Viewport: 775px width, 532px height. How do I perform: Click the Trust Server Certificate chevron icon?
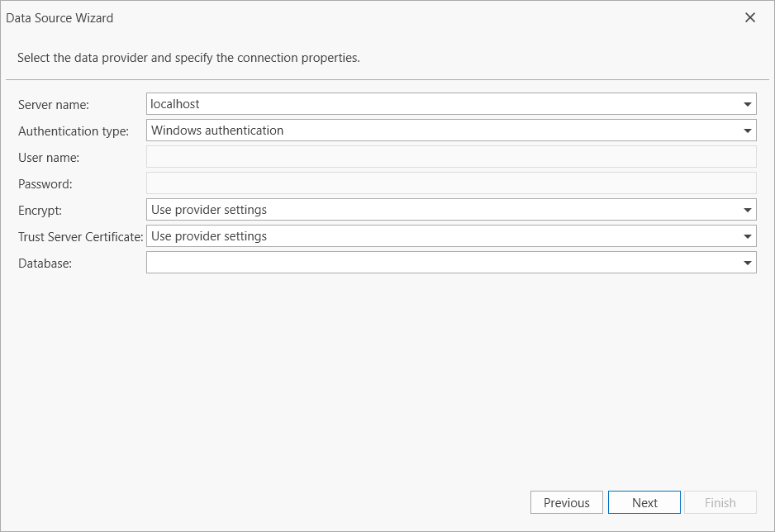(749, 235)
